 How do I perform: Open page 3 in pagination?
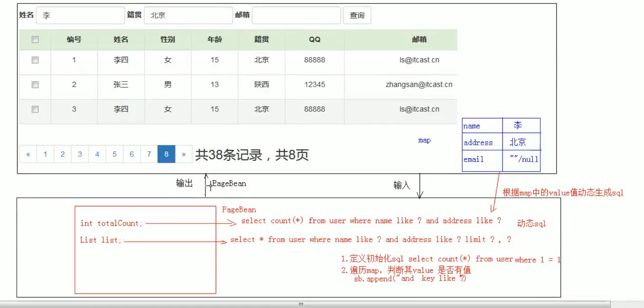(x=80, y=154)
